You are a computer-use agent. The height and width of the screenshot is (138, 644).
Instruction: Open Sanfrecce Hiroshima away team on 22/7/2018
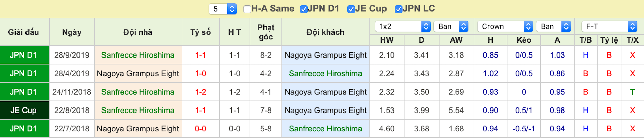[x=325, y=129]
